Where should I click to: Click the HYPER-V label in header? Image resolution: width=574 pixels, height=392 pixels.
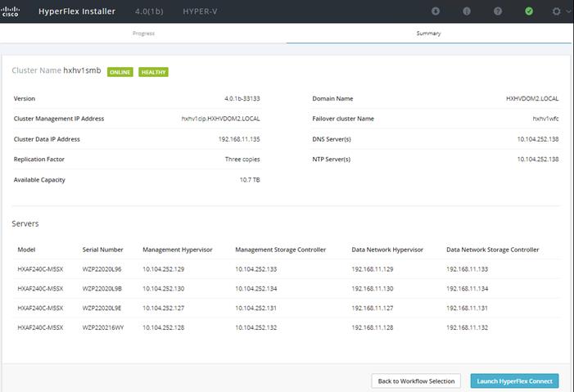click(200, 11)
